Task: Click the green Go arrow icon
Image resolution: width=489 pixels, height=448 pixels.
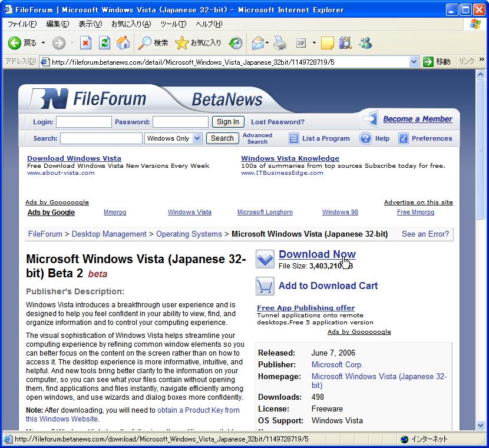Action: click(428, 62)
